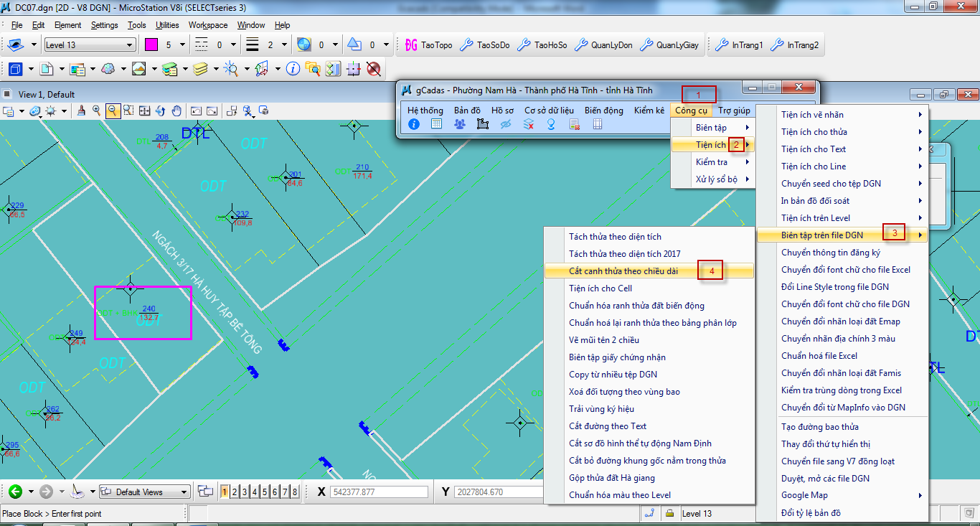Toggle view 5 in view group bar
This screenshot has width=980, height=526.
pyautogui.click(x=265, y=492)
